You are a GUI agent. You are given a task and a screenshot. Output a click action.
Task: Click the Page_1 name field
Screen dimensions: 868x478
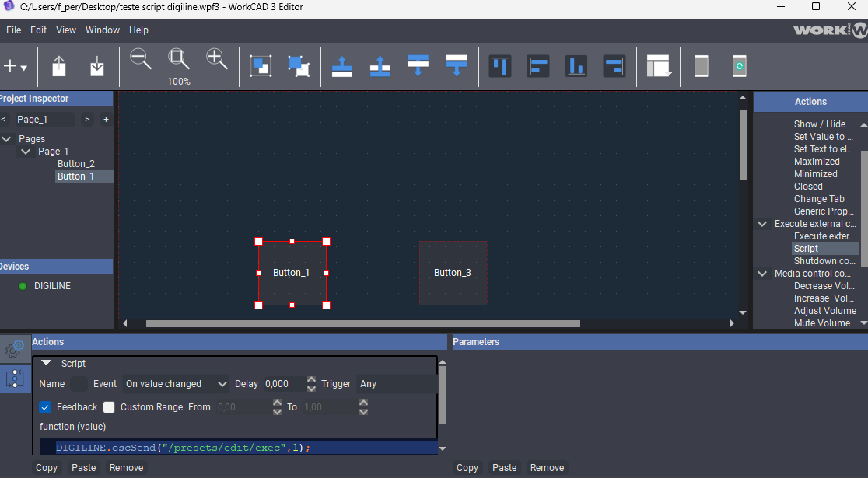(44, 120)
